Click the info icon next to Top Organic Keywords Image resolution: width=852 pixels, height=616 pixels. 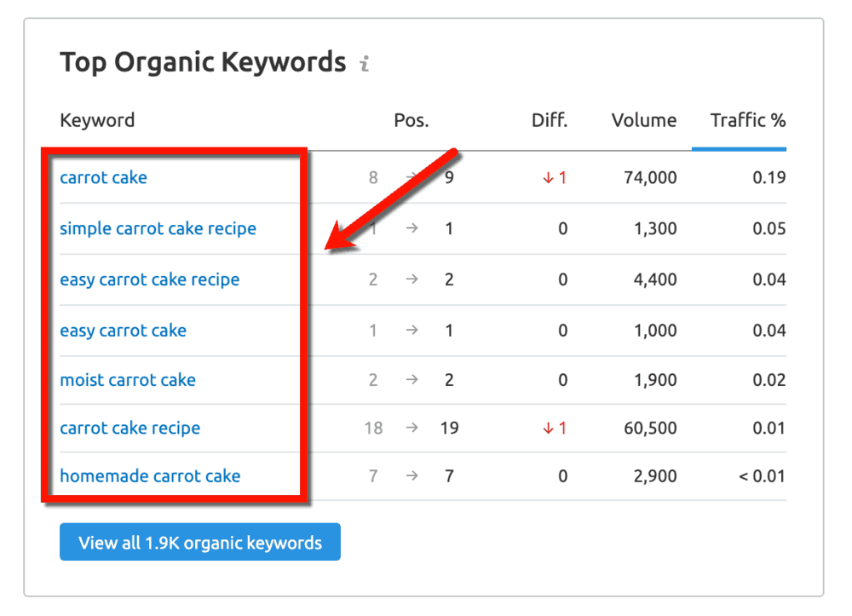click(366, 61)
